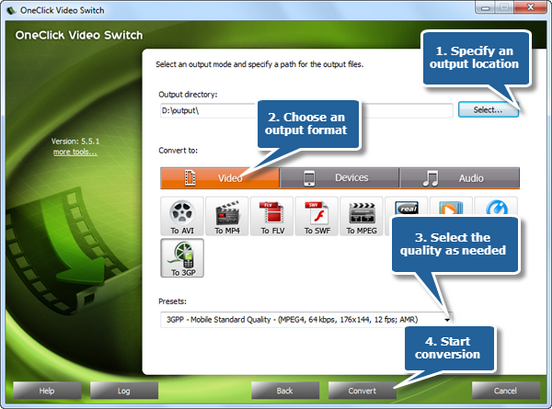Open the Log button
Image resolution: width=552 pixels, height=409 pixels.
[124, 391]
